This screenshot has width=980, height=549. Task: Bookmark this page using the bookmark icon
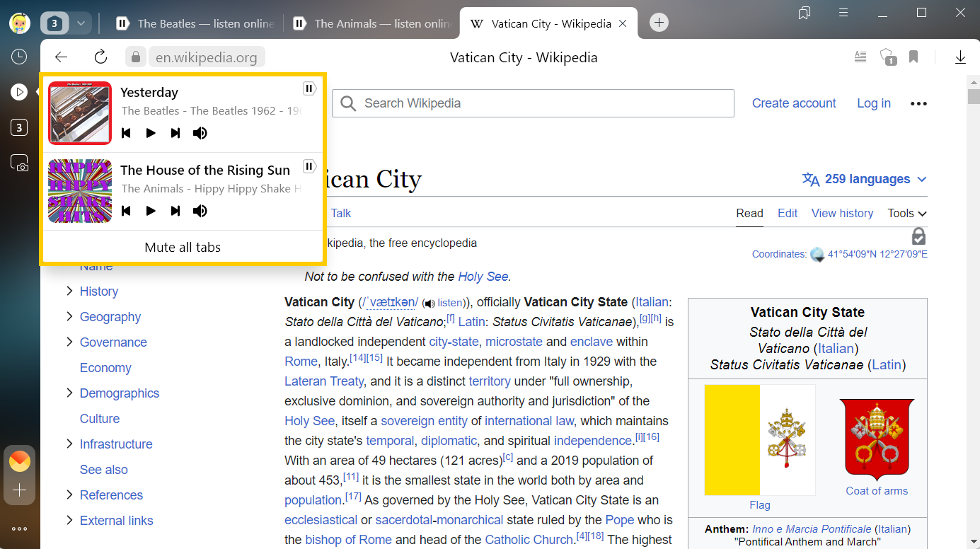(913, 57)
